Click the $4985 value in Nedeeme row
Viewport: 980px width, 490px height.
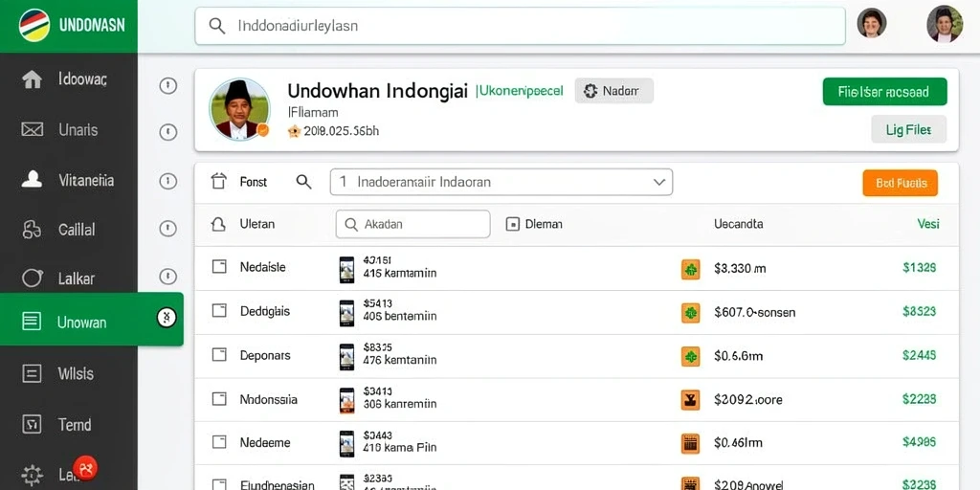(920, 442)
